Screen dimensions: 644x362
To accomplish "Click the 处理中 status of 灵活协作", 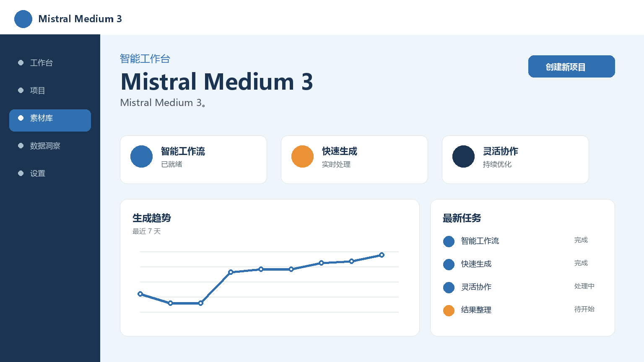I will click(584, 286).
